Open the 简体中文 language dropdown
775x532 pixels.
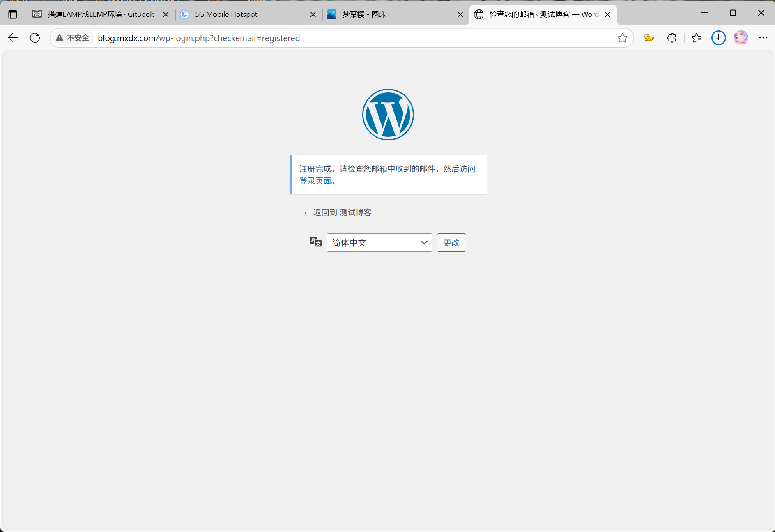pyautogui.click(x=379, y=242)
